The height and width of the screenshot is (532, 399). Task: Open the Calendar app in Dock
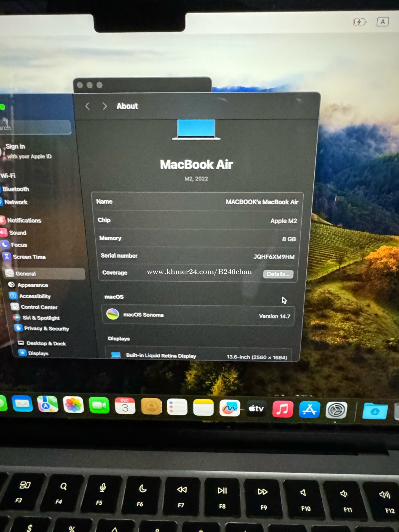point(125,406)
